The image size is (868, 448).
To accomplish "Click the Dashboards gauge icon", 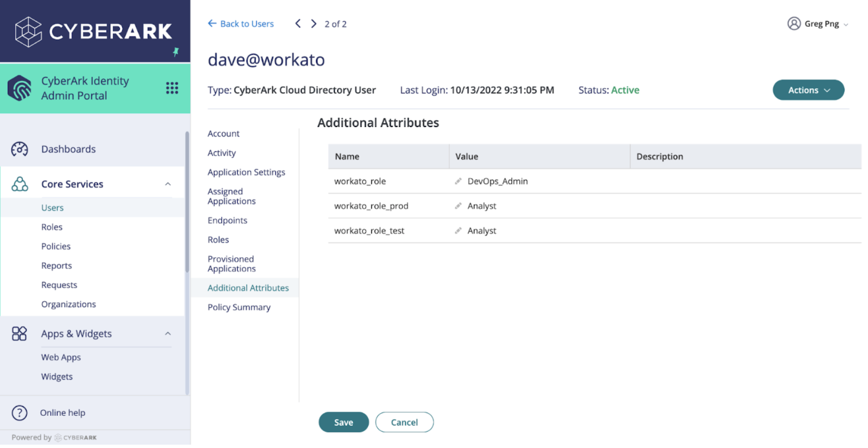I will pyautogui.click(x=20, y=149).
